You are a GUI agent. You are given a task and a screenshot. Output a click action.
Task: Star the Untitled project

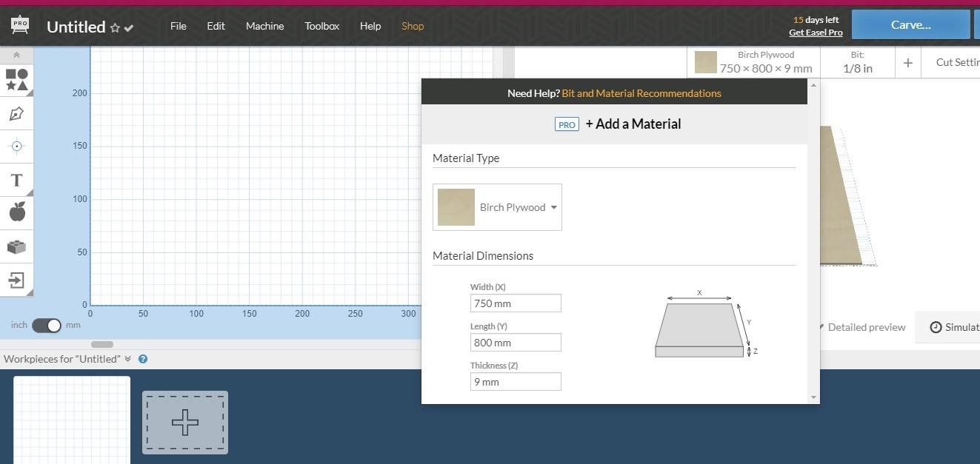[115, 27]
